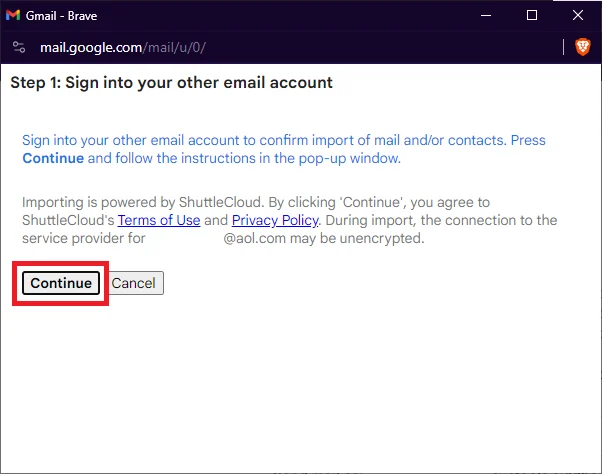This screenshot has height=474, width=602.
Task: Click the empty white area below the buttons
Action: point(301,384)
